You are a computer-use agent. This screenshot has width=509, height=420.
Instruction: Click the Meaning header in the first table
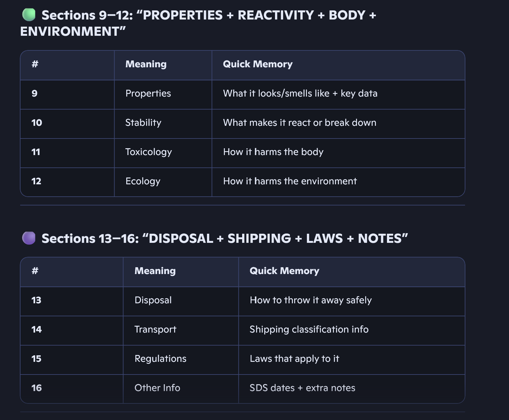[x=146, y=64]
